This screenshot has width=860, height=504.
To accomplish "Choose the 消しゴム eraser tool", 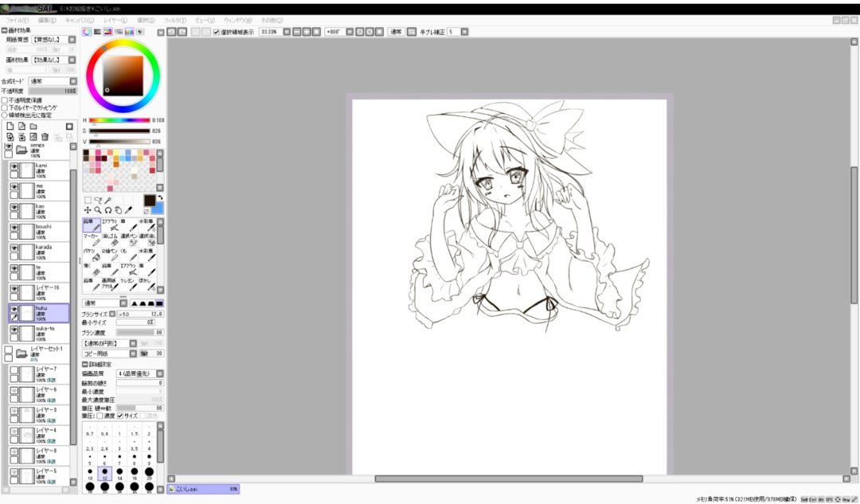I will tap(110, 240).
